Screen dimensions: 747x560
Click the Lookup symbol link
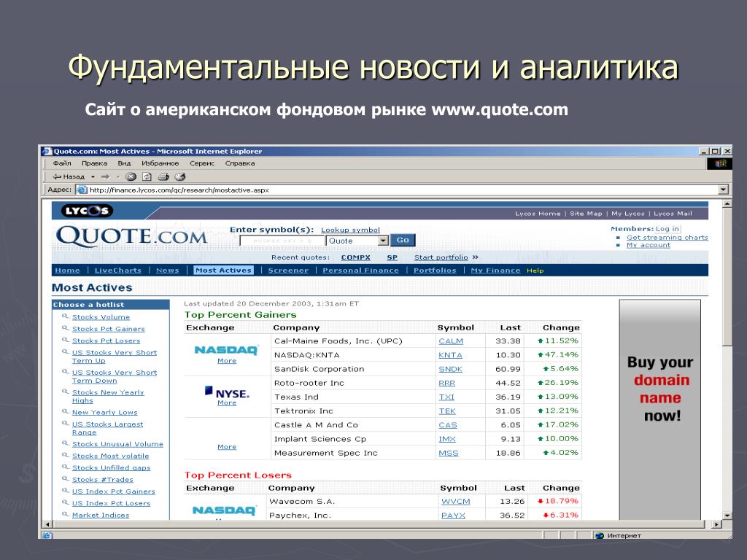[351, 230]
